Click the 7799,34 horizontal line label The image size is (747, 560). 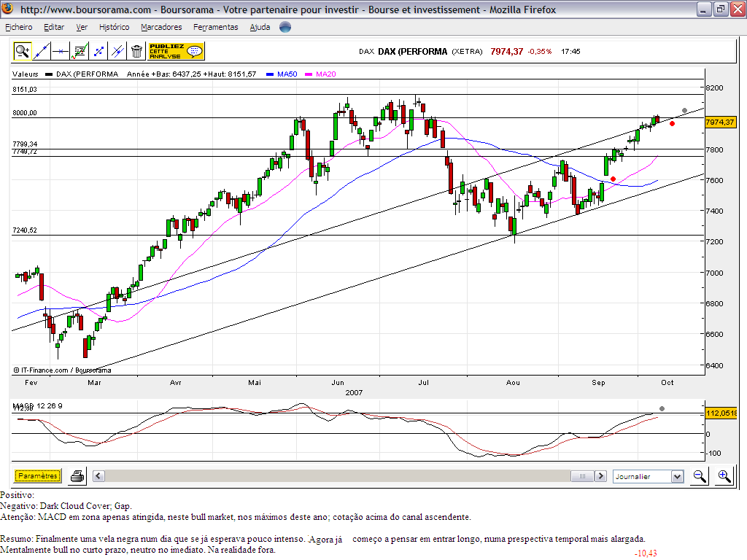[x=25, y=144]
